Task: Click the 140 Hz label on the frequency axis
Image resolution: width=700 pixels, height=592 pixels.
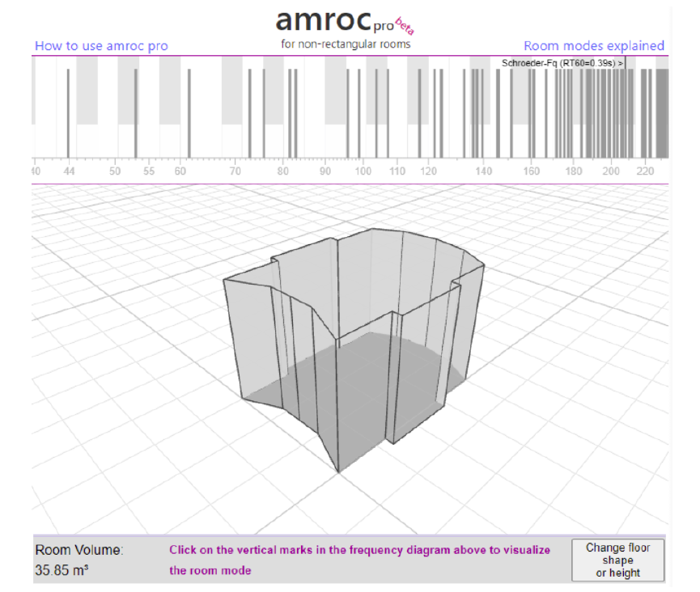Action: (483, 171)
